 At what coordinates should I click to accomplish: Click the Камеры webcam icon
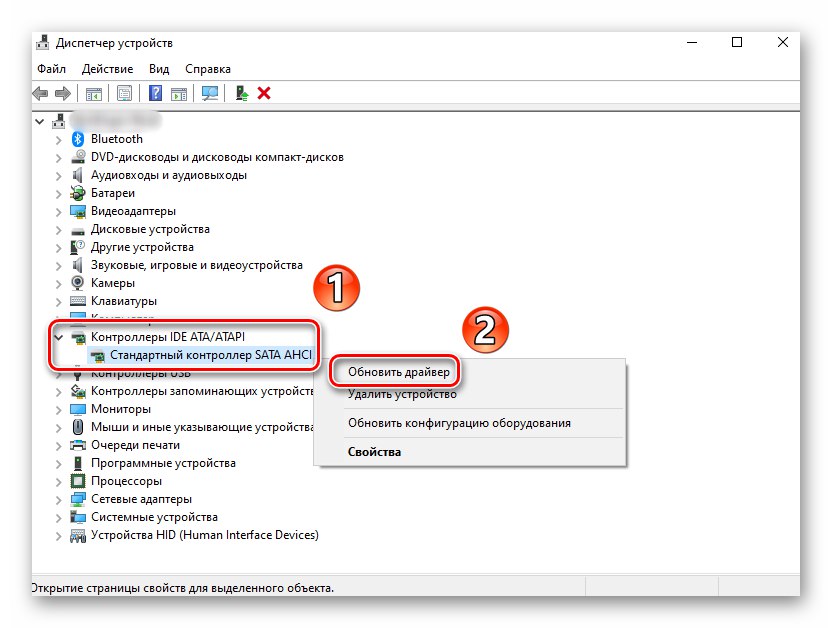point(78,283)
